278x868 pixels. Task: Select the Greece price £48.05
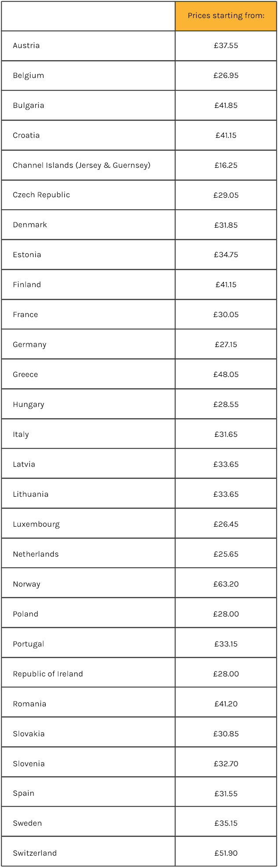click(x=226, y=374)
